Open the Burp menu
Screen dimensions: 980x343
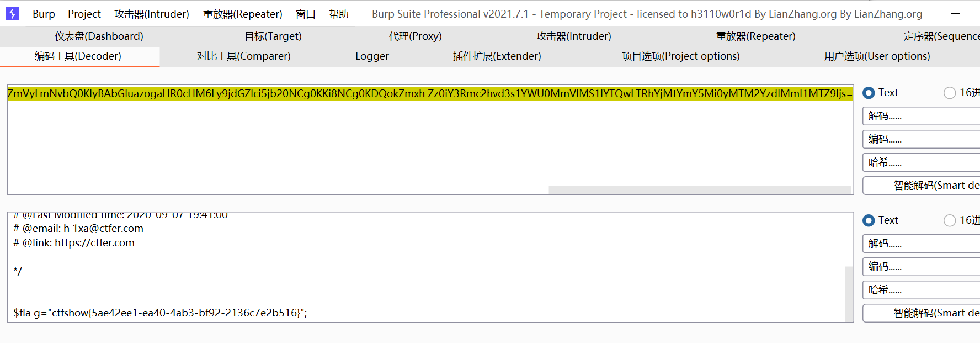click(44, 14)
